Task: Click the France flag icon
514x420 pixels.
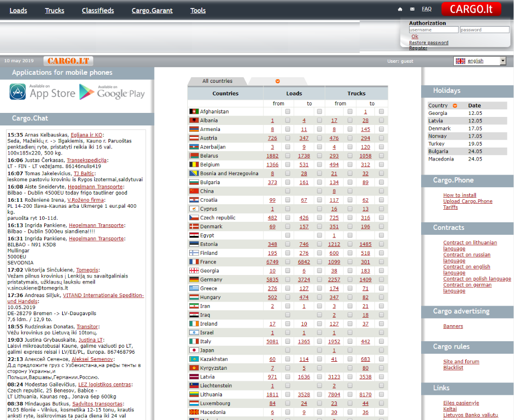Action: [x=194, y=262]
